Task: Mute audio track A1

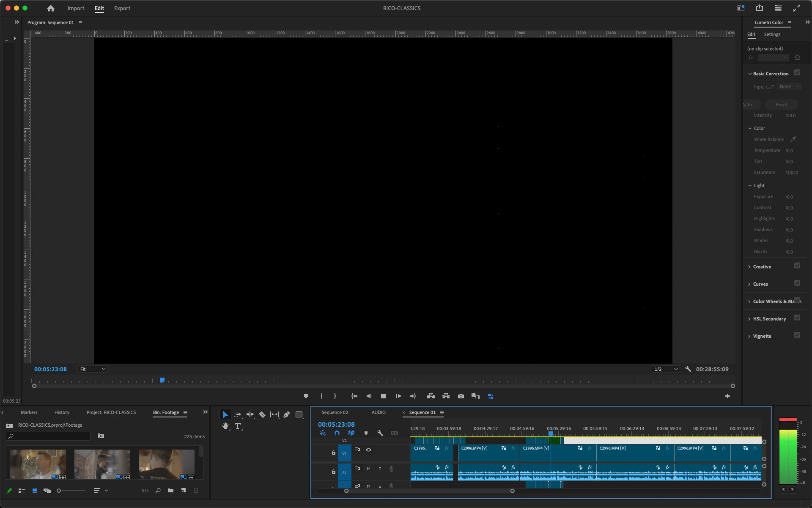Action: click(x=368, y=469)
